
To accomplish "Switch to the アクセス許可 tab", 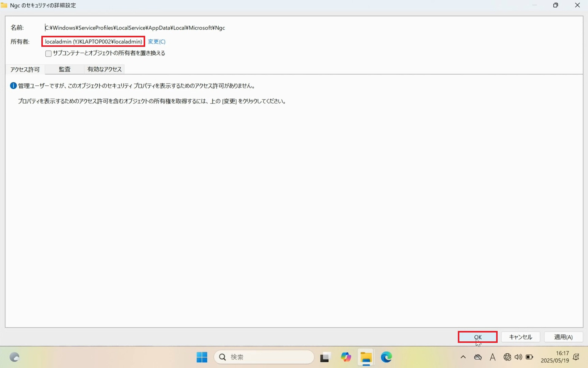I will point(25,69).
